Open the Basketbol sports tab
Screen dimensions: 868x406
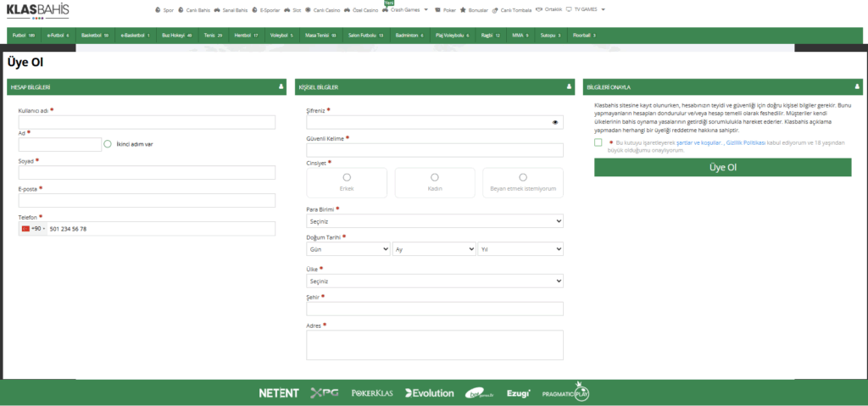tap(95, 36)
